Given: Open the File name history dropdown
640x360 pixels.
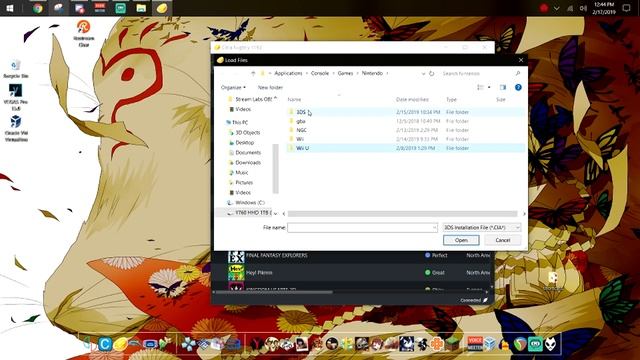Looking at the screenshot, I should click(435, 227).
